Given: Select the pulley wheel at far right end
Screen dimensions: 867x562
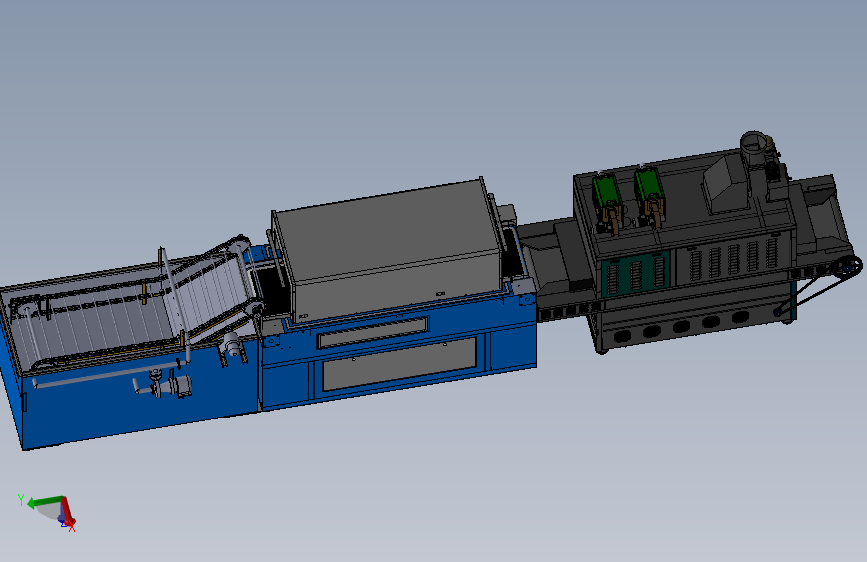Looking at the screenshot, I should (847, 268).
